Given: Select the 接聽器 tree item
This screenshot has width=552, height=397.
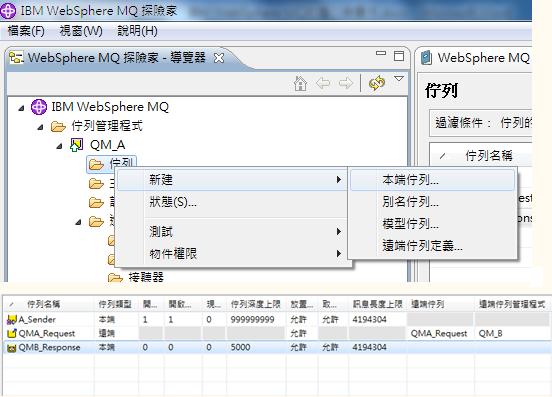Looking at the screenshot, I should pyautogui.click(x=146, y=277).
